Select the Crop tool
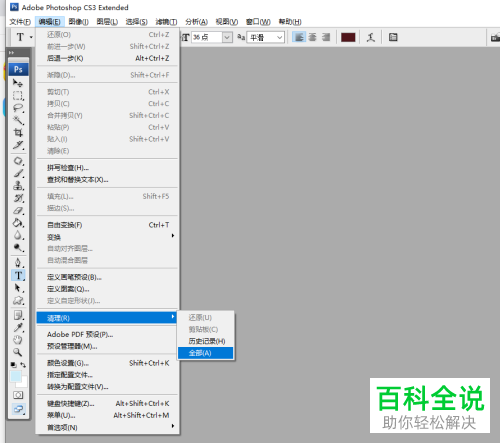The width and height of the screenshot is (500, 443). tap(18, 133)
